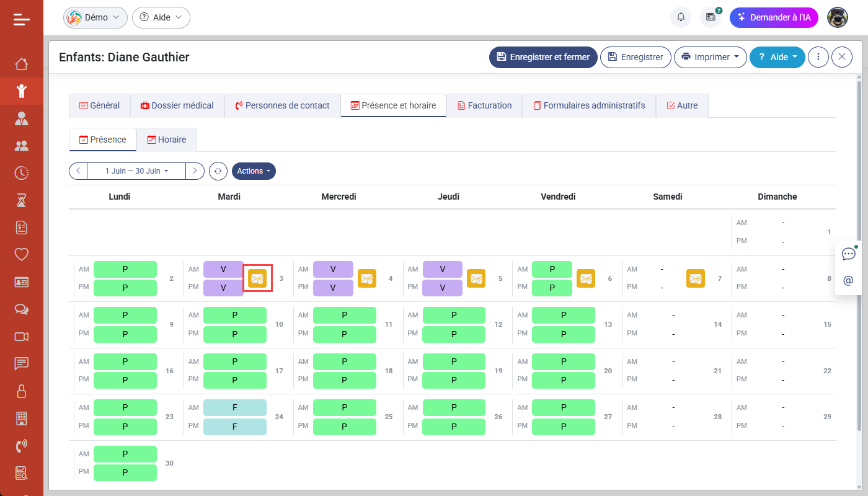Click the Demander à l'IA button
This screenshot has width=868, height=496.
(774, 17)
